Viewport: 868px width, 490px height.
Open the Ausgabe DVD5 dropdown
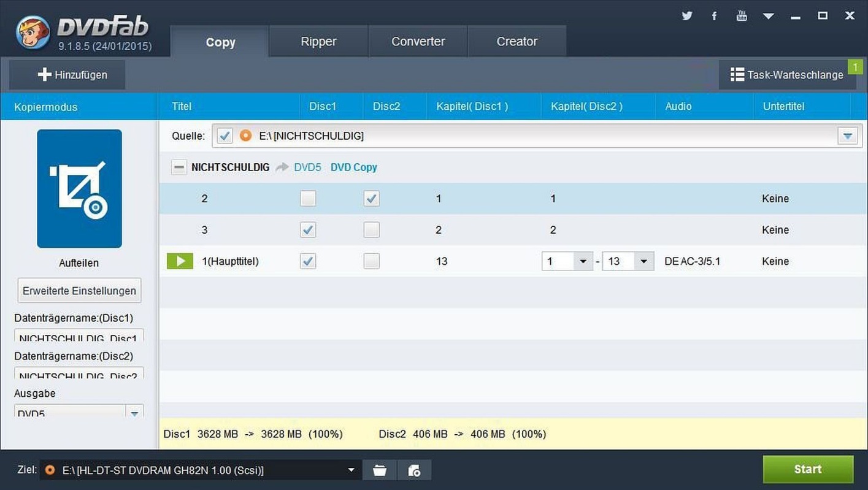(134, 412)
